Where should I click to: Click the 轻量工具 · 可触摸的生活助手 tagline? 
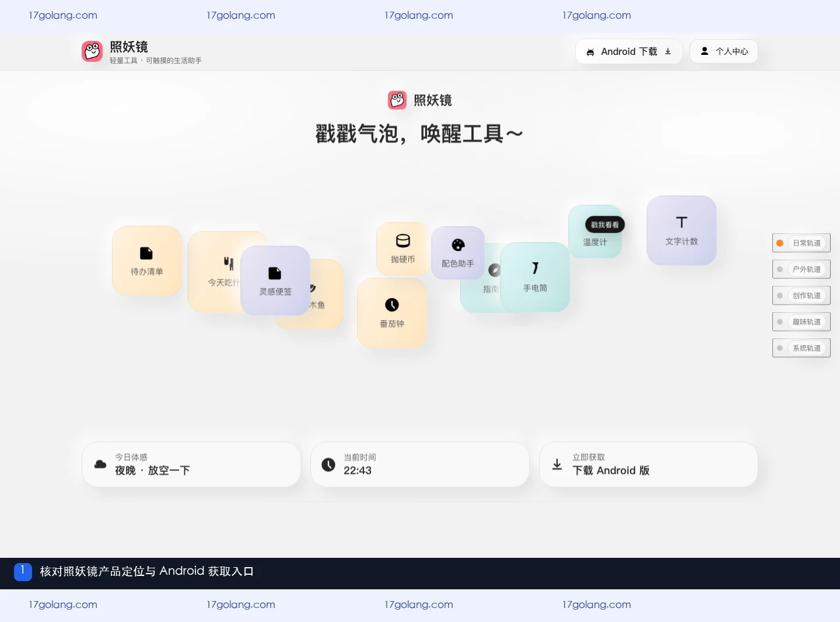coord(156,61)
